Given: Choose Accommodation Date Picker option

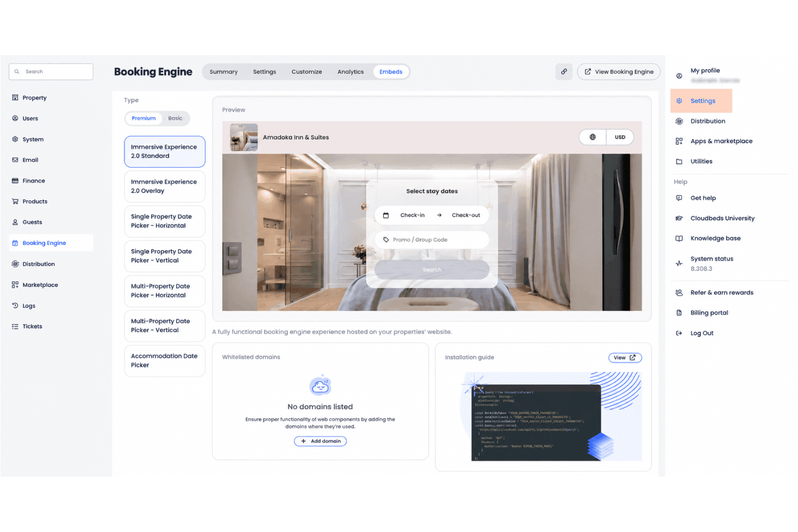Looking at the screenshot, I should click(164, 361).
